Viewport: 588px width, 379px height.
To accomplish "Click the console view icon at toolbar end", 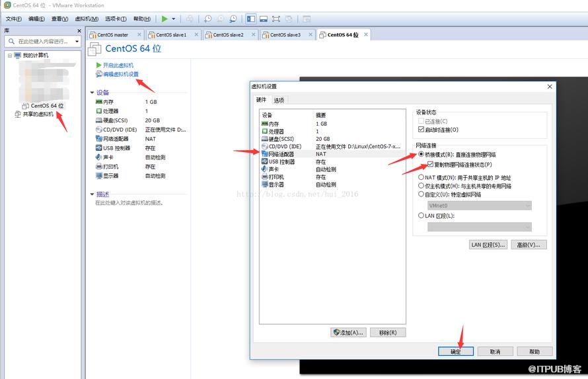I will [307, 19].
